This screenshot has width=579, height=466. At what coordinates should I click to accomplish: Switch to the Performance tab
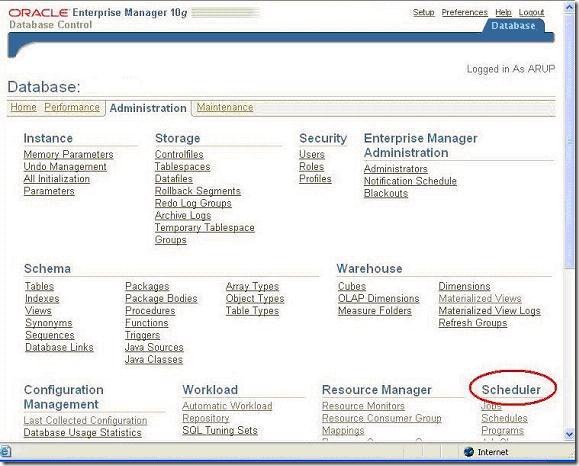pos(72,107)
